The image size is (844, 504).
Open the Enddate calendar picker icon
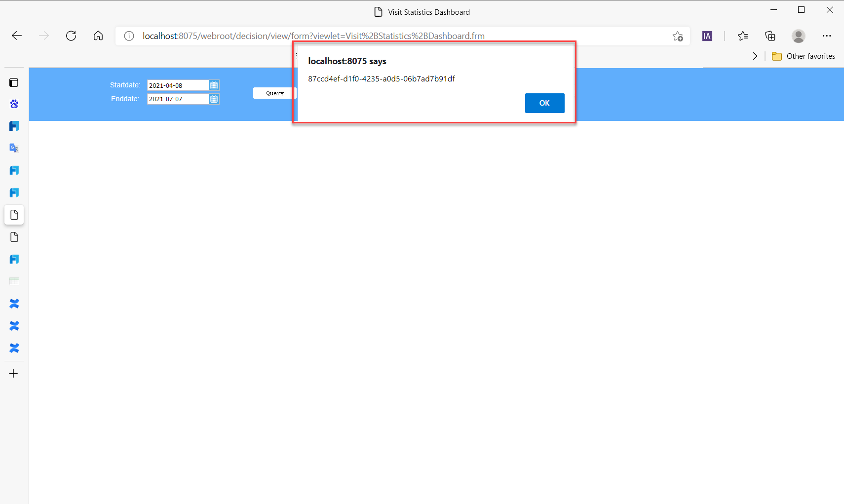point(214,99)
